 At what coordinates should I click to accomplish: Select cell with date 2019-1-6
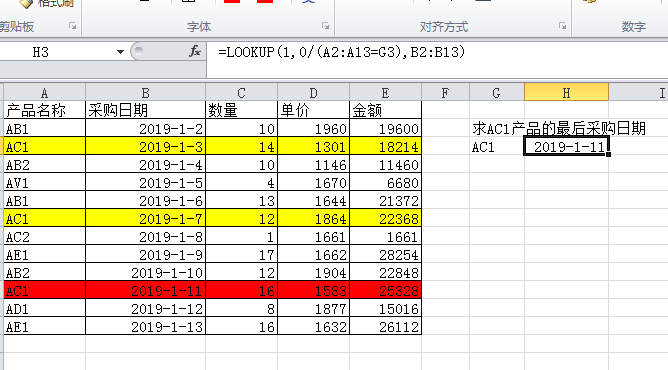point(145,200)
